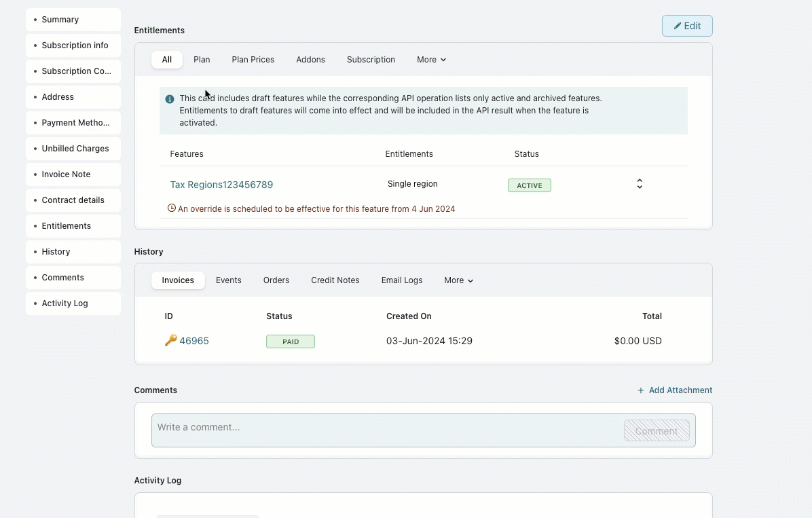Image resolution: width=812 pixels, height=518 pixels.
Task: Select the Invoices tab in History
Action: click(x=178, y=280)
